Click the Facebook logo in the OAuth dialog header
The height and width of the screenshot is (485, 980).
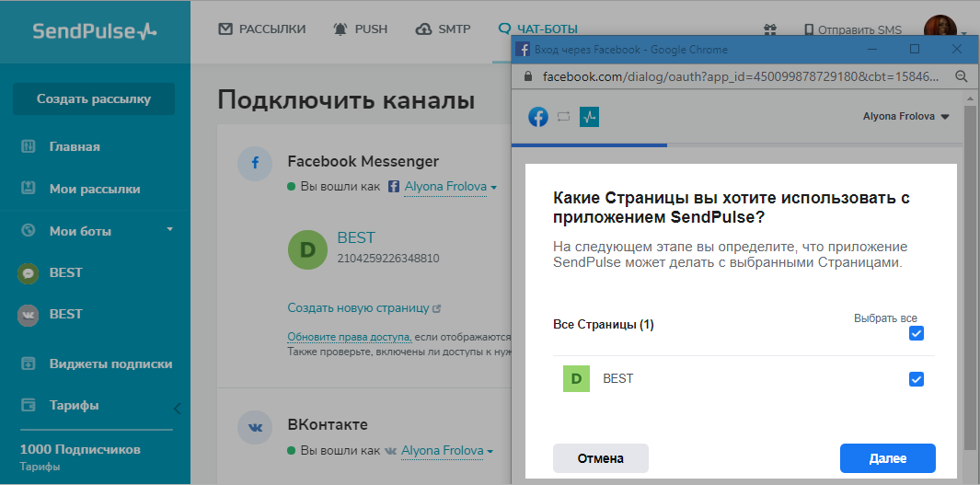[538, 117]
